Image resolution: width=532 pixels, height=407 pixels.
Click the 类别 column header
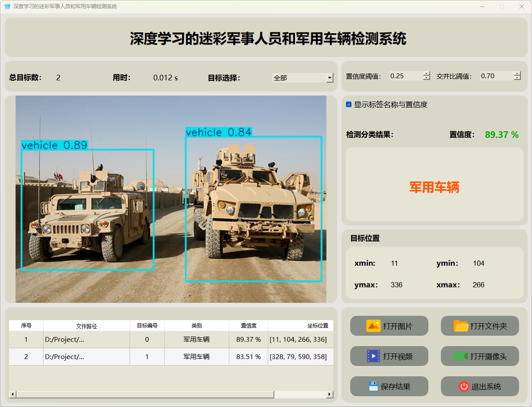(197, 326)
